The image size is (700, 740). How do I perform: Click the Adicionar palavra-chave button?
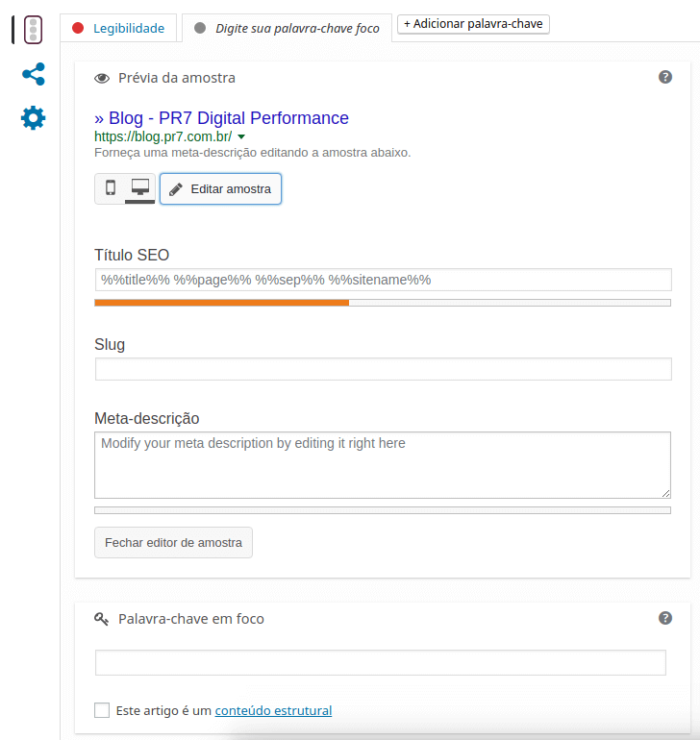click(x=473, y=24)
